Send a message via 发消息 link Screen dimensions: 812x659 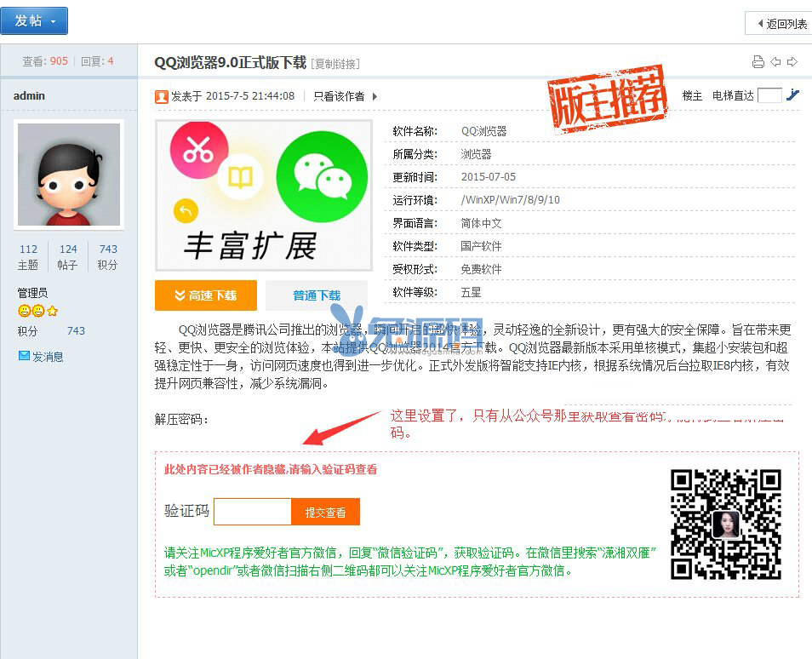click(48, 357)
